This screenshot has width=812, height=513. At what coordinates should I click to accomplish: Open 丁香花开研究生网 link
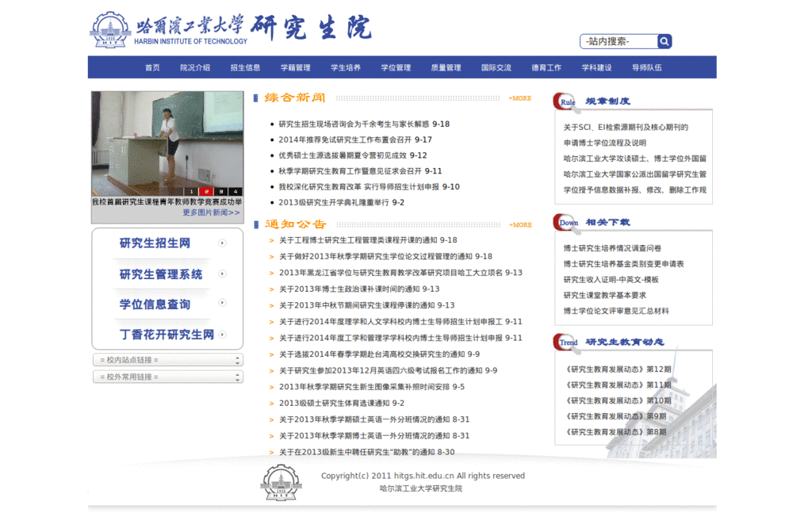tap(167, 335)
